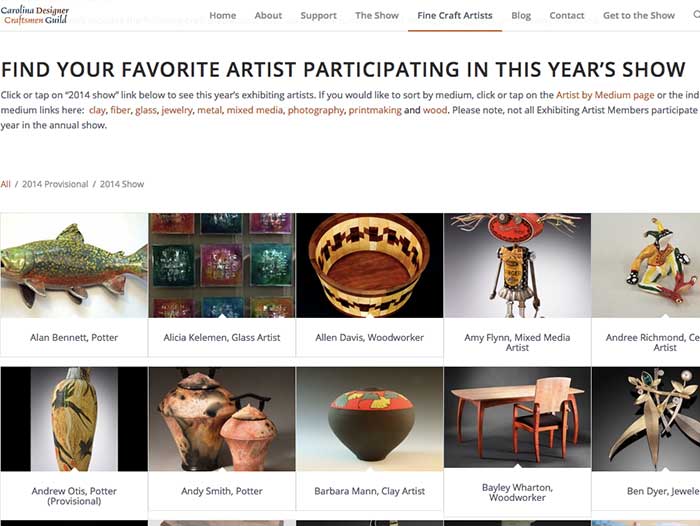700x526 pixels.
Task: View Bayley Wharton's table and chair image
Action: pyautogui.click(x=517, y=417)
